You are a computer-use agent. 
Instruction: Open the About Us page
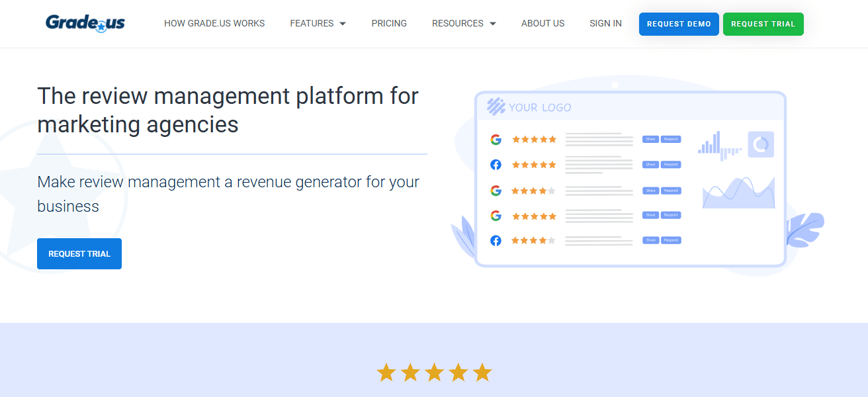click(542, 23)
